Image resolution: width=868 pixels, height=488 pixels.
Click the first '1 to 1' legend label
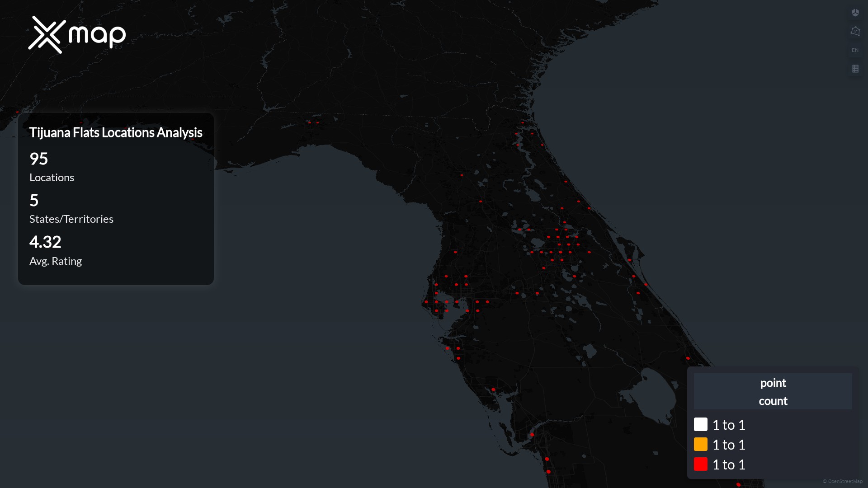(729, 425)
